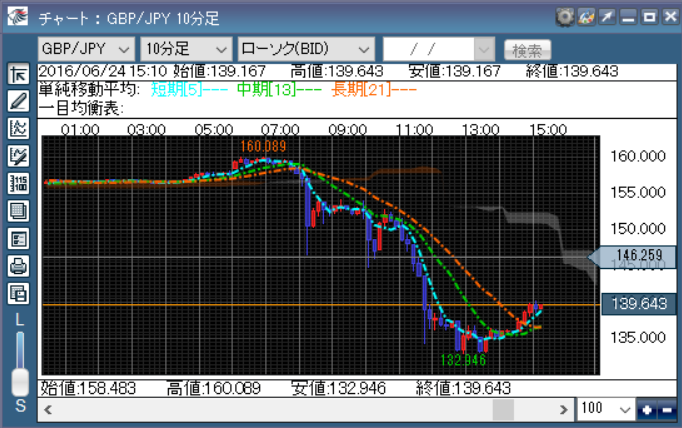This screenshot has width=682, height=428.
Task: Open the gear settings icon in title bar
Action: coord(565,17)
